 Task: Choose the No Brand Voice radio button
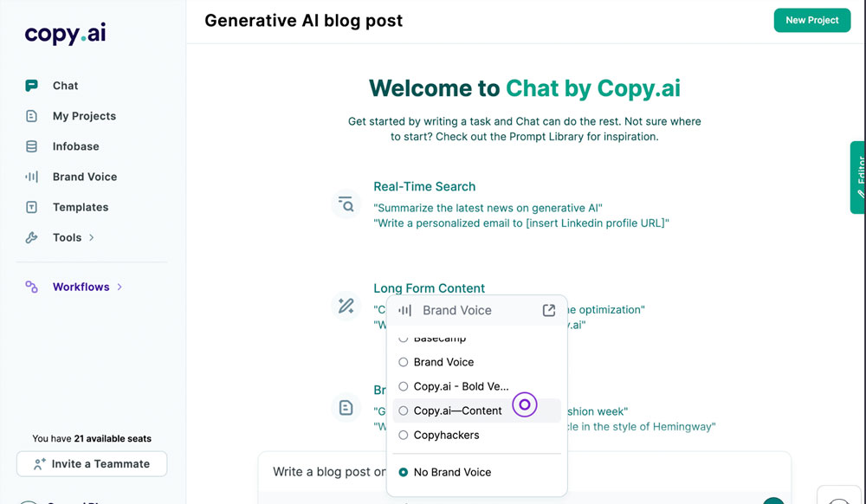[x=404, y=472]
